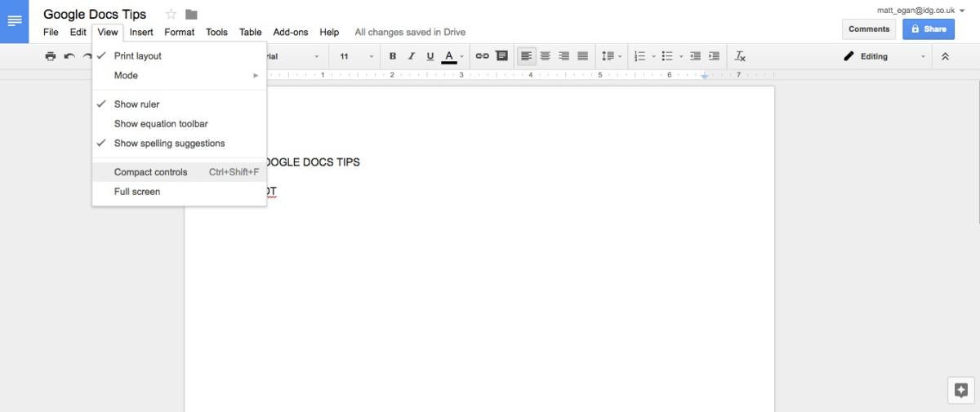Open the Add-ons menu
The width and height of the screenshot is (980, 412).
click(291, 32)
